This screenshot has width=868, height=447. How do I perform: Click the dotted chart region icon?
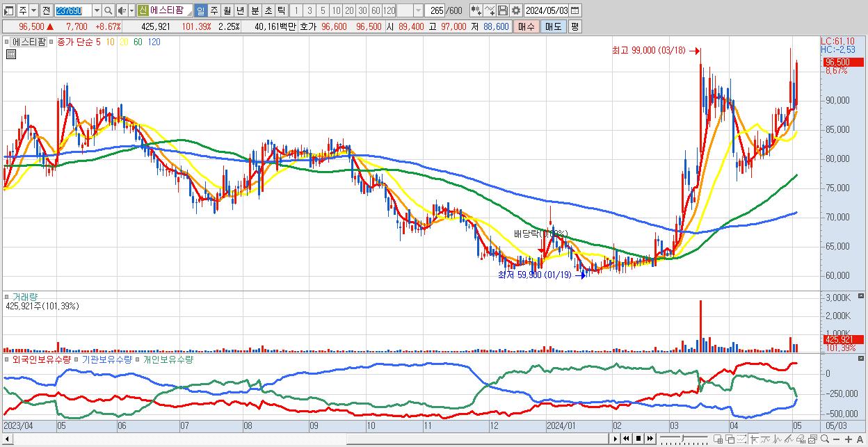(741, 439)
